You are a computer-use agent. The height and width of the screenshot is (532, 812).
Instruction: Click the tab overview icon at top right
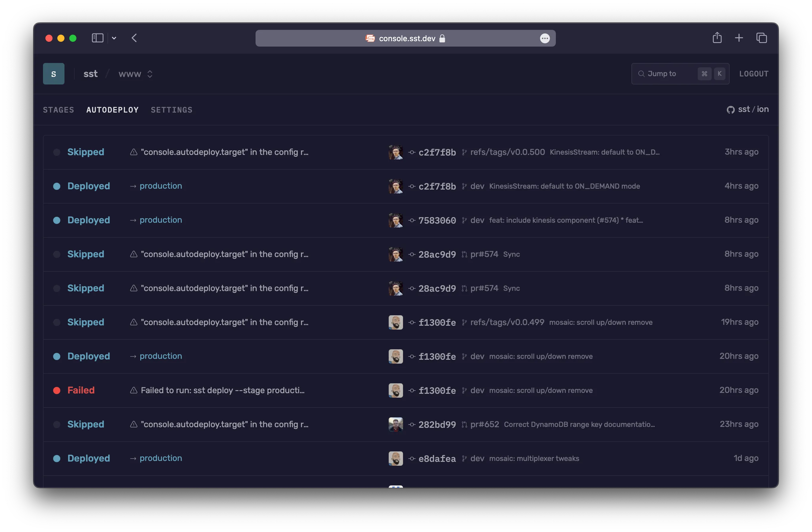point(762,38)
